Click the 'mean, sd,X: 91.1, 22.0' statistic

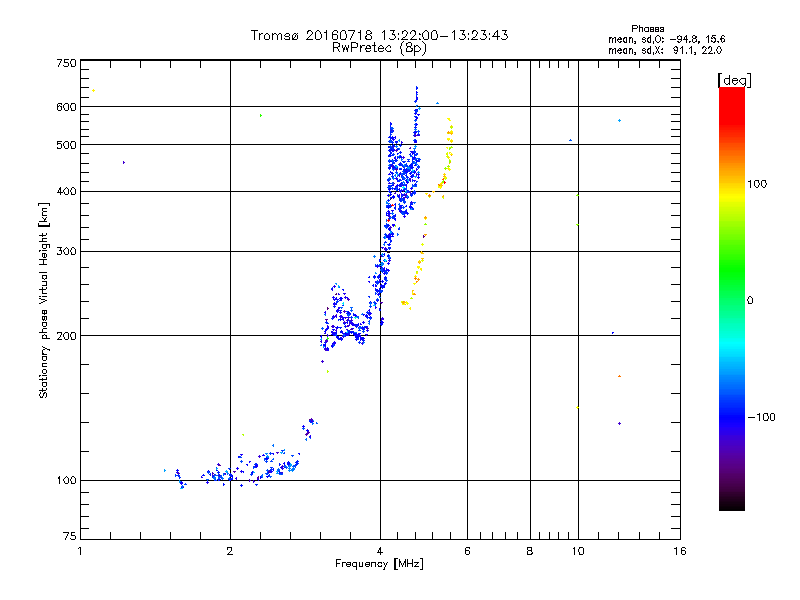665,50
